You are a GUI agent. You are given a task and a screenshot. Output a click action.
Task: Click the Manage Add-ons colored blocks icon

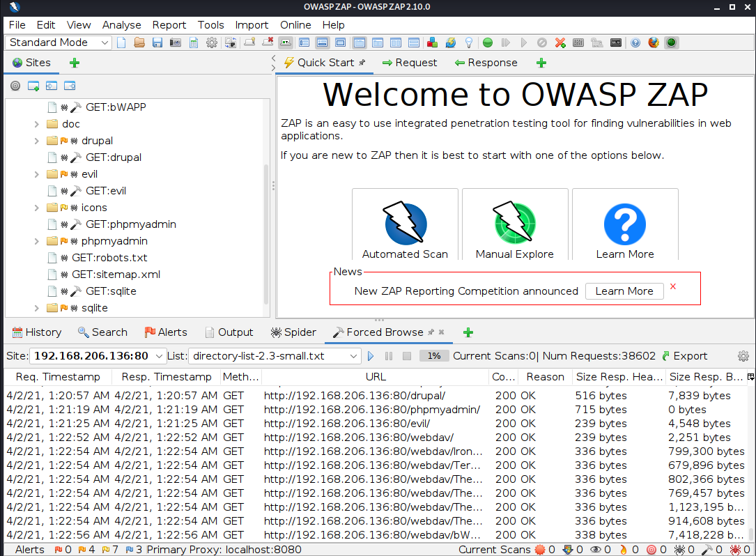(433, 43)
